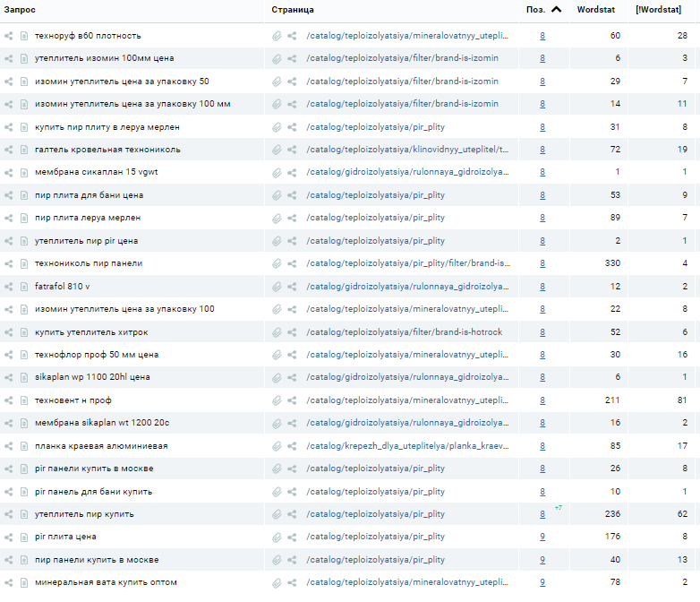Click page share icon in 'утеплитель пир pir цена' row
Viewport: 700px width, 602px height.
point(292,241)
